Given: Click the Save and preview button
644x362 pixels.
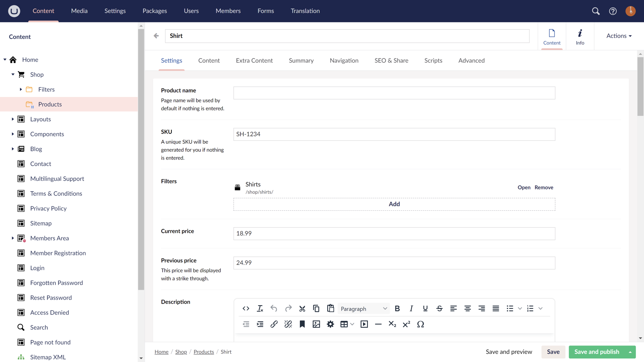Looking at the screenshot, I should [x=509, y=352].
